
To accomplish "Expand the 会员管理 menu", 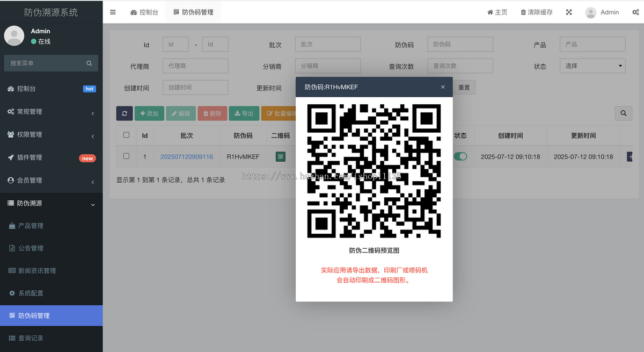I will (x=51, y=181).
